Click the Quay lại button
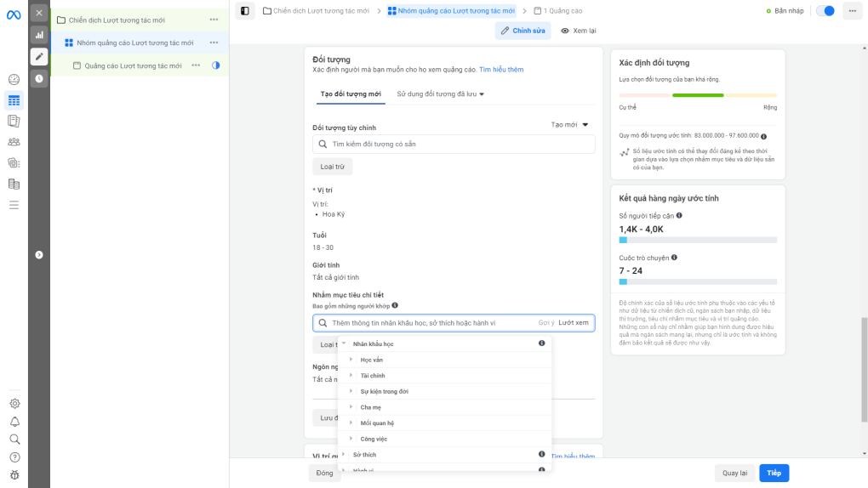Viewport: 868px width, 488px height. coord(734,473)
